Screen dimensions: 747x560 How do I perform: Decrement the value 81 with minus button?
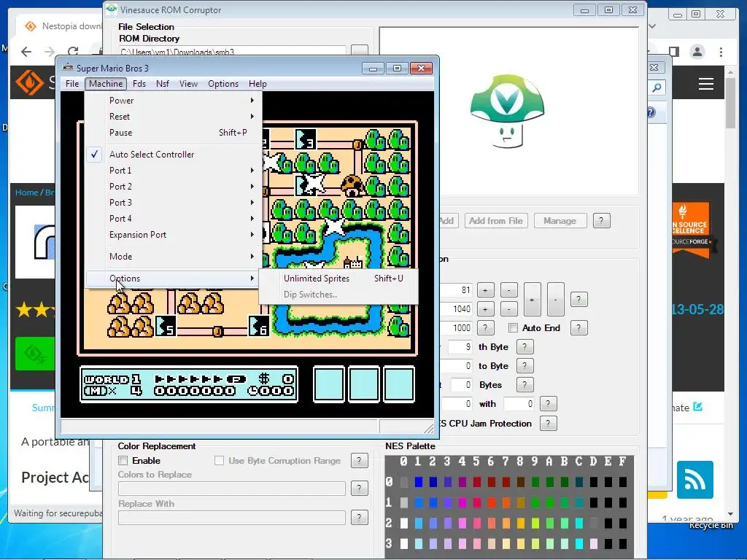click(508, 290)
